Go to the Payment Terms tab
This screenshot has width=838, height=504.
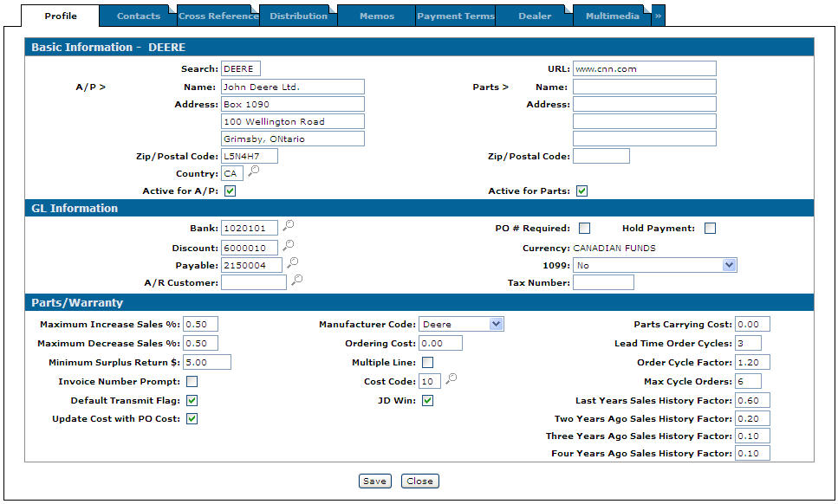[456, 16]
